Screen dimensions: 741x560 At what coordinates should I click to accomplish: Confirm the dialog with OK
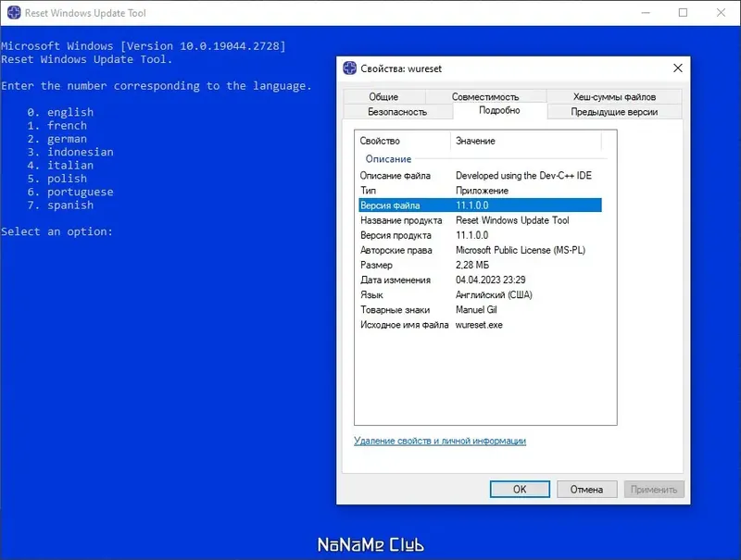click(x=520, y=489)
